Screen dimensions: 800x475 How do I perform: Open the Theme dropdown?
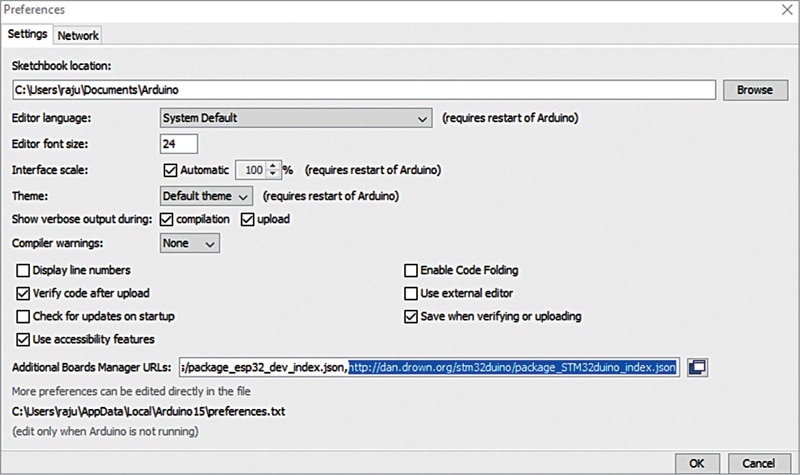click(x=207, y=195)
